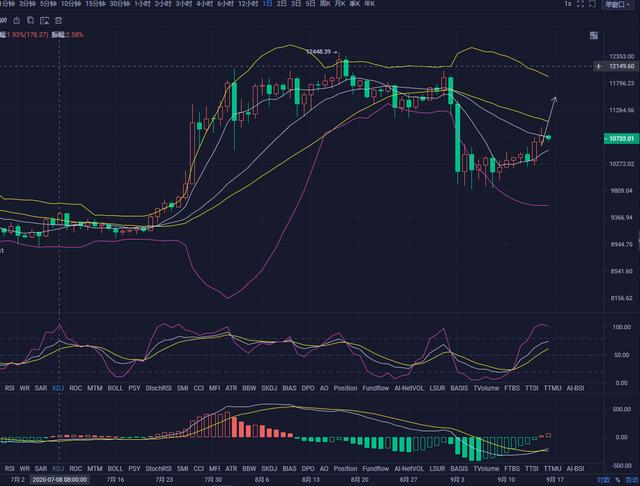This screenshot has width=640, height=486.
Task: Select the 5分钟 timeframe
Action: tap(49, 4)
